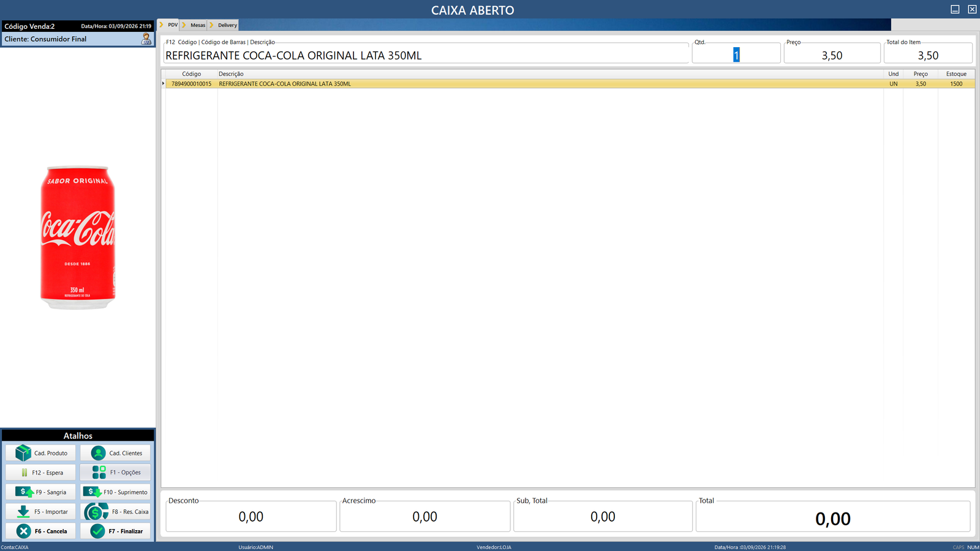Click the Und column header

click(x=894, y=74)
